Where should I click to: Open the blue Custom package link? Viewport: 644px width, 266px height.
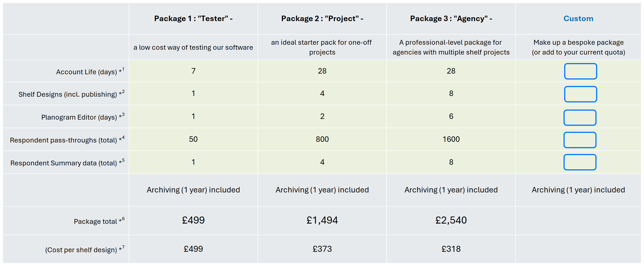578,19
